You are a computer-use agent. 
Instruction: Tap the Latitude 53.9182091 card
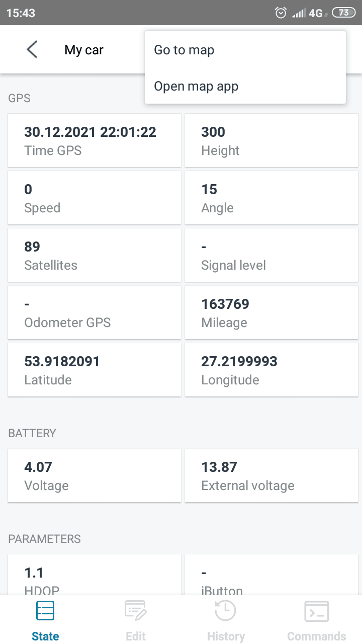click(95, 370)
